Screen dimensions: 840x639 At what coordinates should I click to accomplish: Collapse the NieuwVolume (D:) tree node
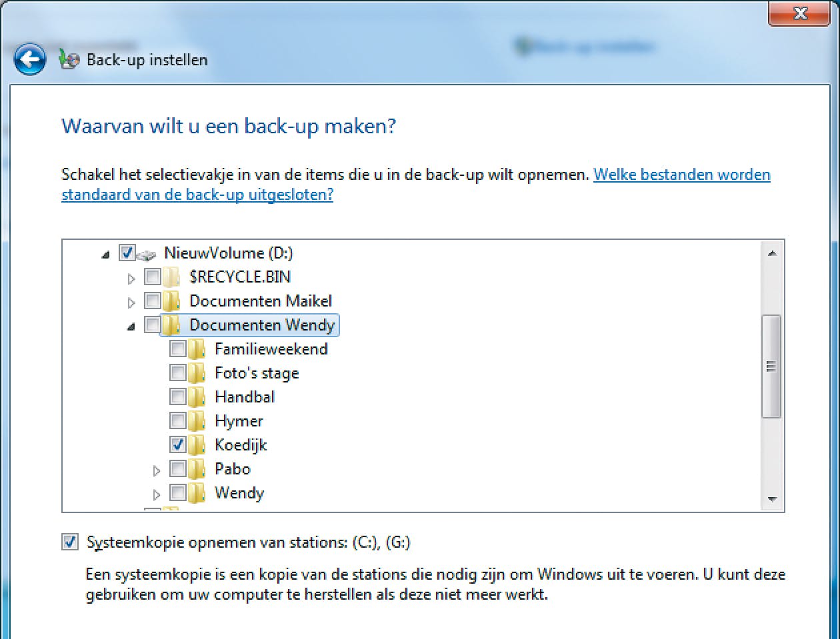(106, 254)
